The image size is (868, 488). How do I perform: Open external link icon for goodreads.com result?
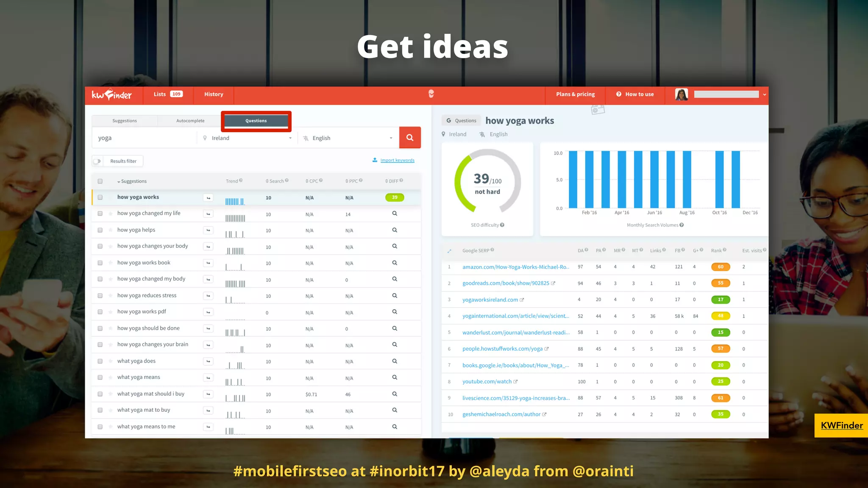(553, 283)
